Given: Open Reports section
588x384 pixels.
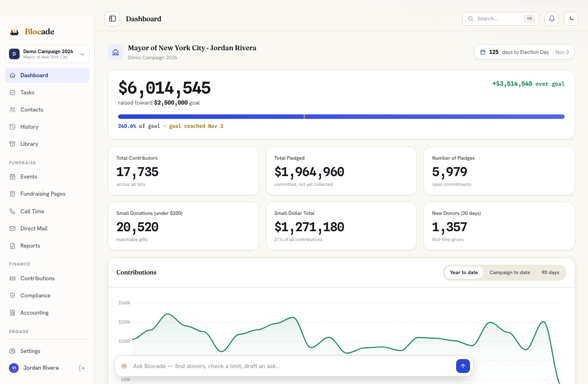Looking at the screenshot, I should coord(47,246).
